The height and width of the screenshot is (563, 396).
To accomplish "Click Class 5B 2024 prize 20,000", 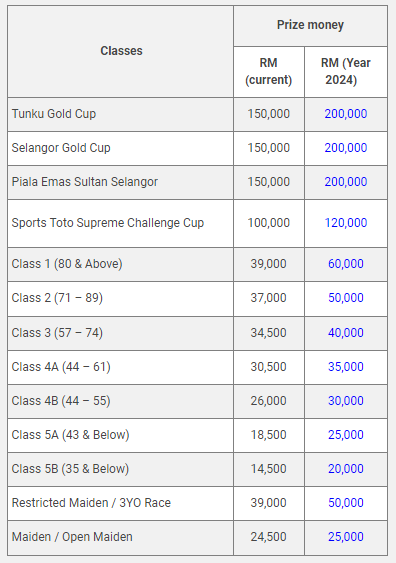I will 346,469.
